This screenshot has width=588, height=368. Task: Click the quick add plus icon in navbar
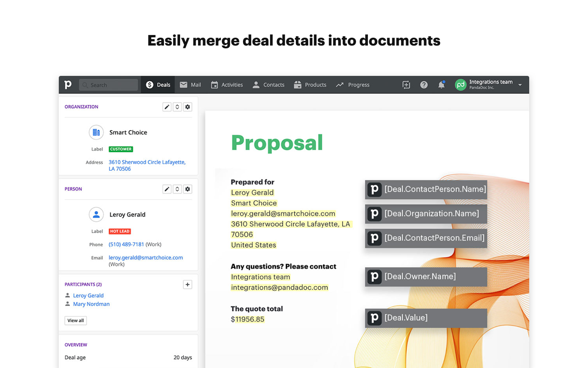point(406,85)
